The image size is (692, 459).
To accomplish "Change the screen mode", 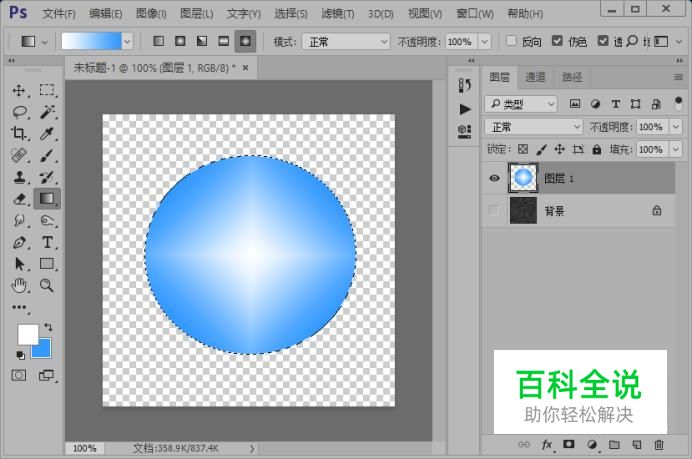I will [46, 376].
